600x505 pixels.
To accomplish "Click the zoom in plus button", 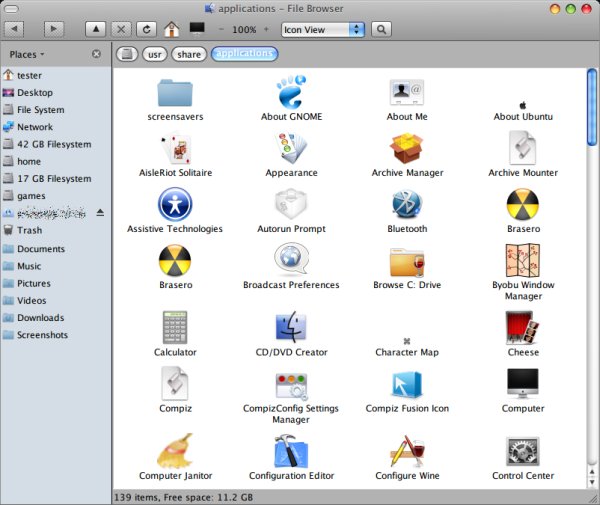I will (268, 30).
